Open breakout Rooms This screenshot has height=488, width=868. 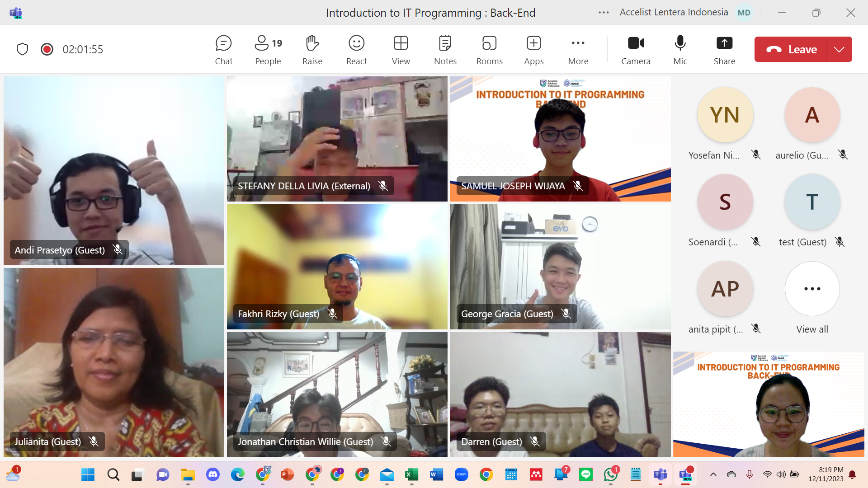(489, 49)
